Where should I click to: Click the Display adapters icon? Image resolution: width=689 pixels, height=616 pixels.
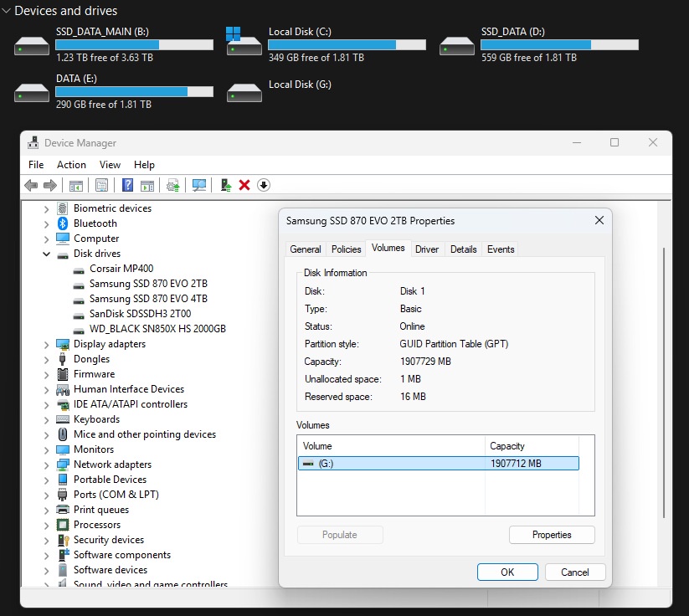(x=63, y=344)
